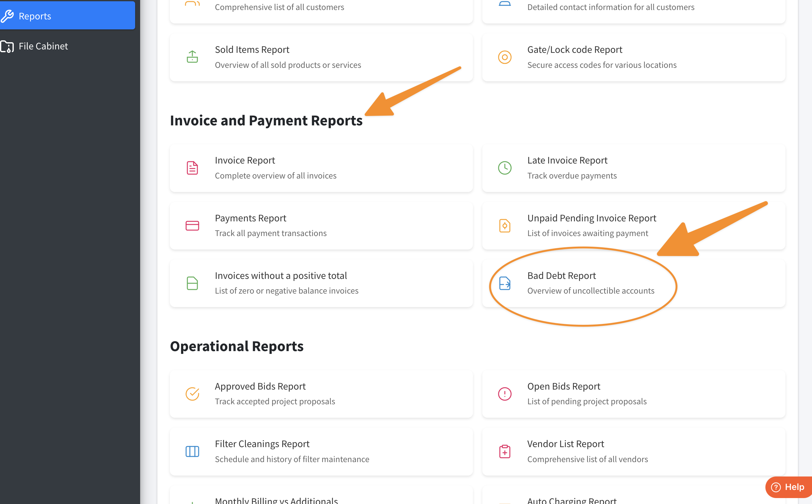812x504 pixels.
Task: Click the Gate/Lock code Report target icon
Action: click(505, 57)
